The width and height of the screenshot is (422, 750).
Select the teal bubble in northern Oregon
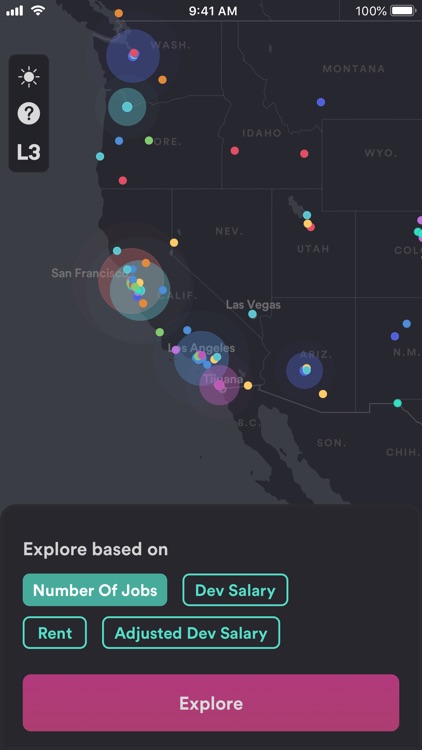point(127,107)
